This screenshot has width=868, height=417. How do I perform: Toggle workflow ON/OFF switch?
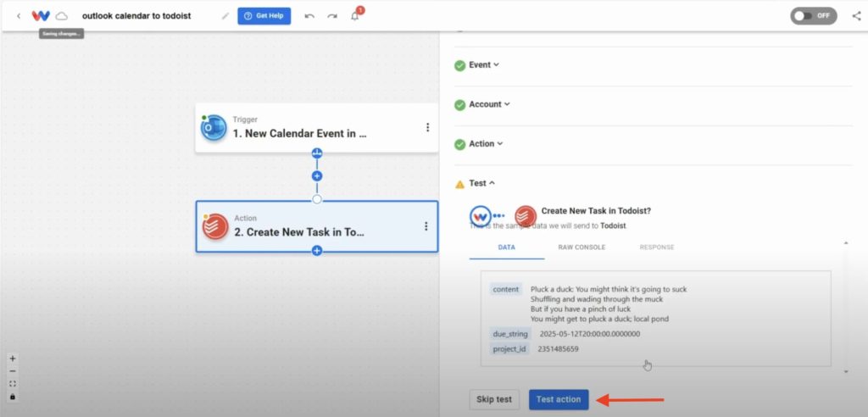(813, 15)
